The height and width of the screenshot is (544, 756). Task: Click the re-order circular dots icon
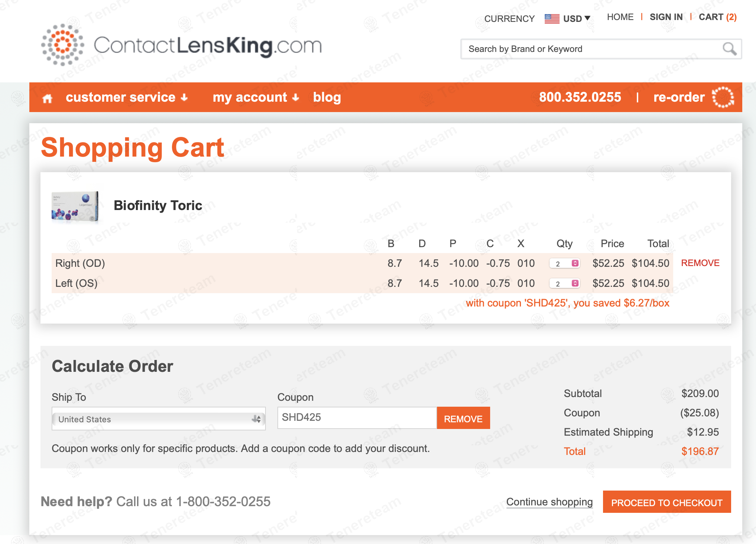click(x=723, y=97)
